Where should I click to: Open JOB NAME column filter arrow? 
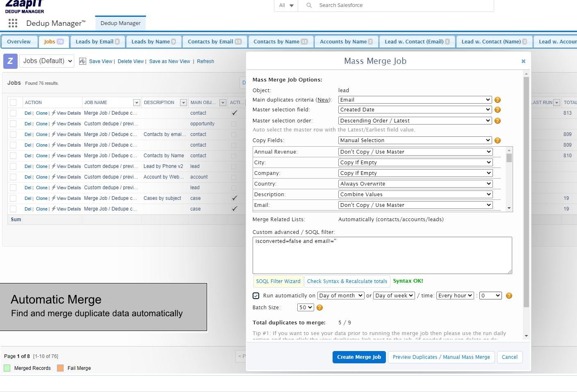click(x=137, y=102)
